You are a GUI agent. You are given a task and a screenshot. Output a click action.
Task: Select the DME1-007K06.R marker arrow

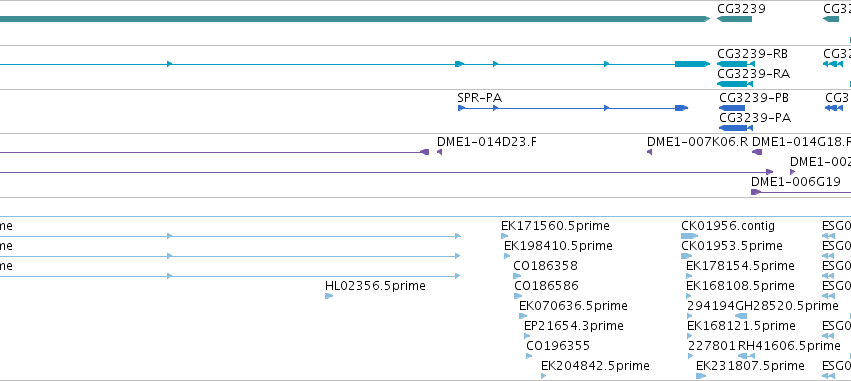point(649,152)
